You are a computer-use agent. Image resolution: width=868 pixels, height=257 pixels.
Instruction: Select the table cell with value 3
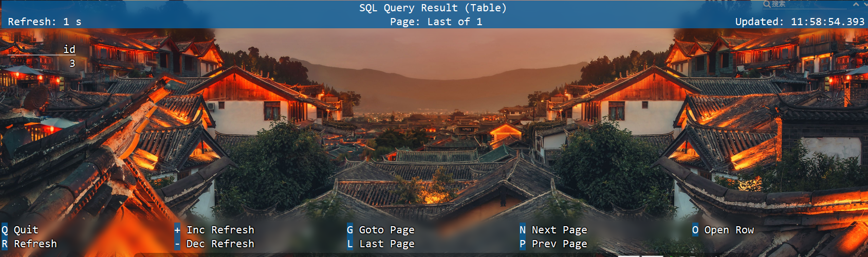[72, 63]
